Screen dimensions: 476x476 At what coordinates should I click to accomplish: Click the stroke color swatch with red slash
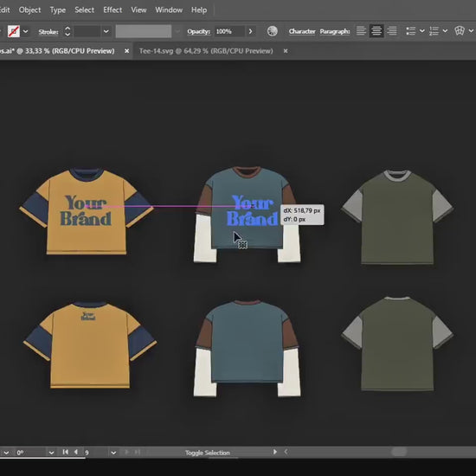point(14,31)
